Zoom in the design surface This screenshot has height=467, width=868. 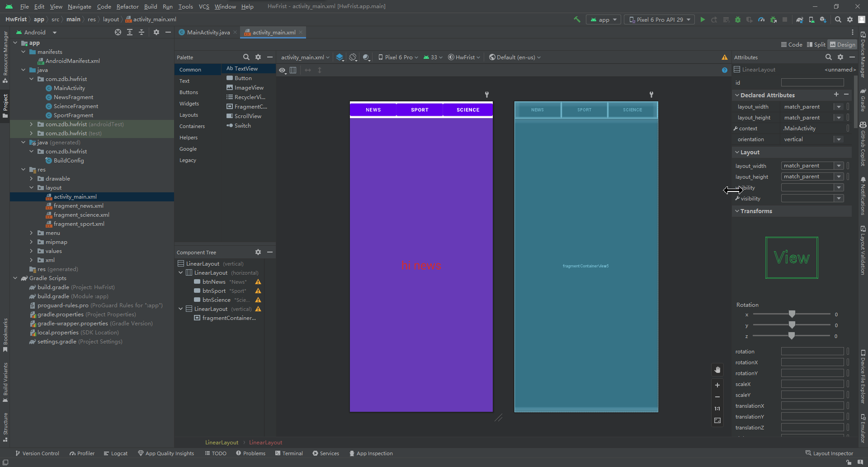(x=717, y=385)
